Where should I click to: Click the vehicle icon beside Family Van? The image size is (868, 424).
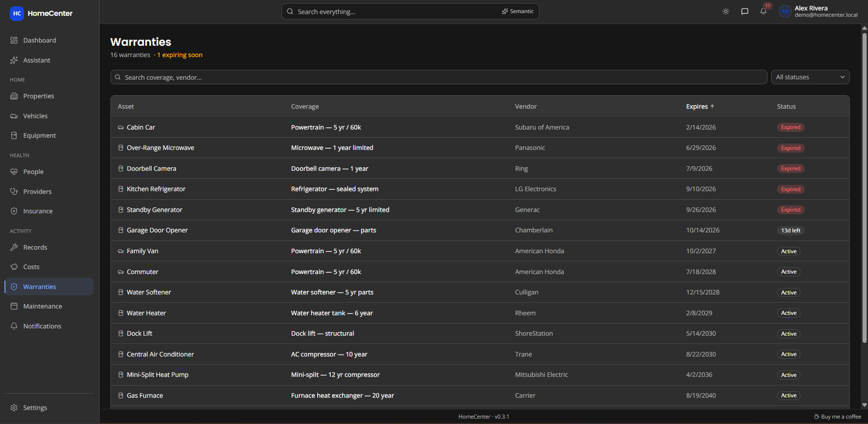pos(121,251)
